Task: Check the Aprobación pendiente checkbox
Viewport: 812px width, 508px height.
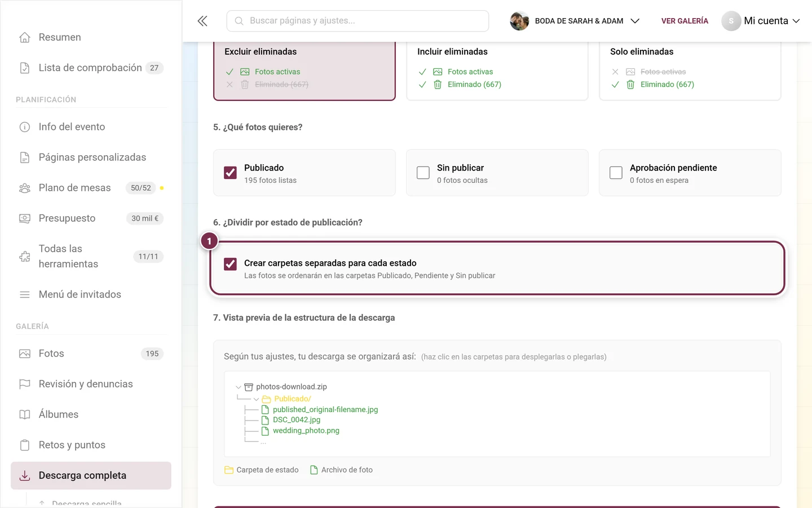Action: pos(616,173)
